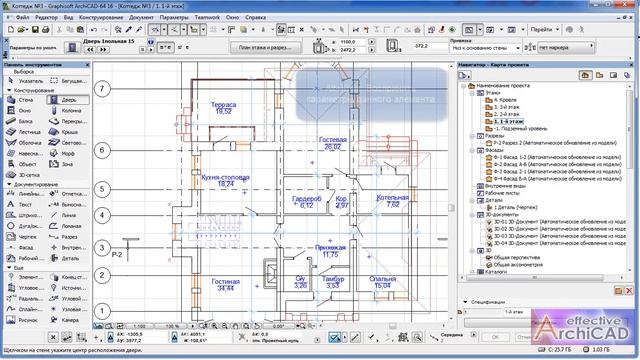Collapse the Еще toolbox section
Image resolution: width=640 pixels, height=360 pixels.
(x=9, y=268)
